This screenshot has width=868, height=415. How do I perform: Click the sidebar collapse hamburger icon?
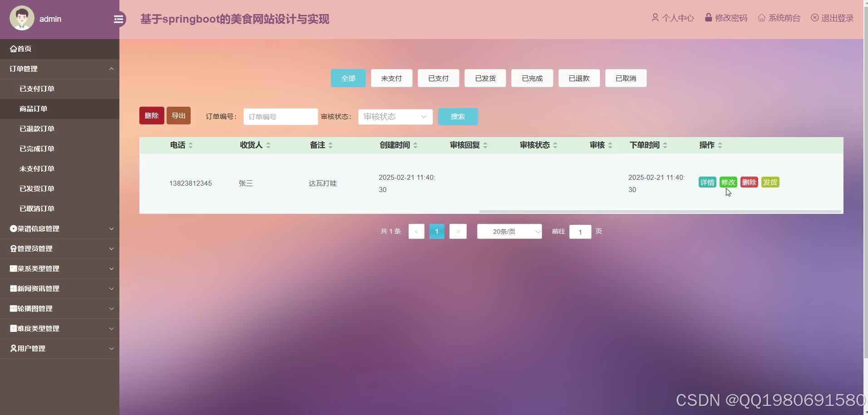coord(118,19)
